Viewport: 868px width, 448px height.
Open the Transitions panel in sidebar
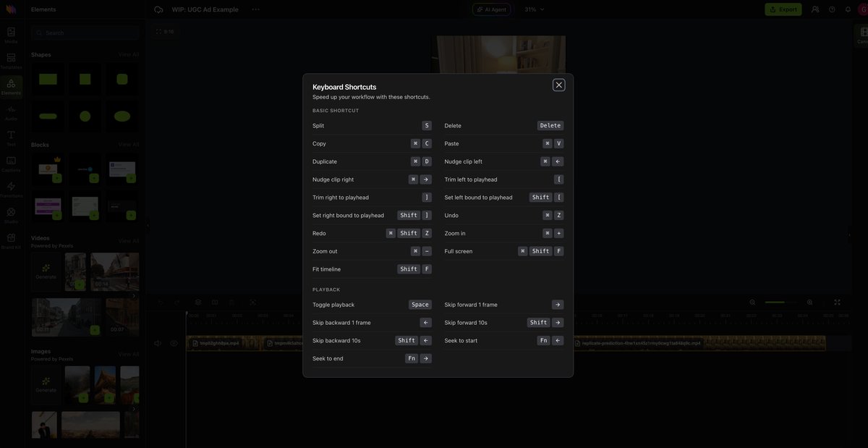pyautogui.click(x=11, y=190)
